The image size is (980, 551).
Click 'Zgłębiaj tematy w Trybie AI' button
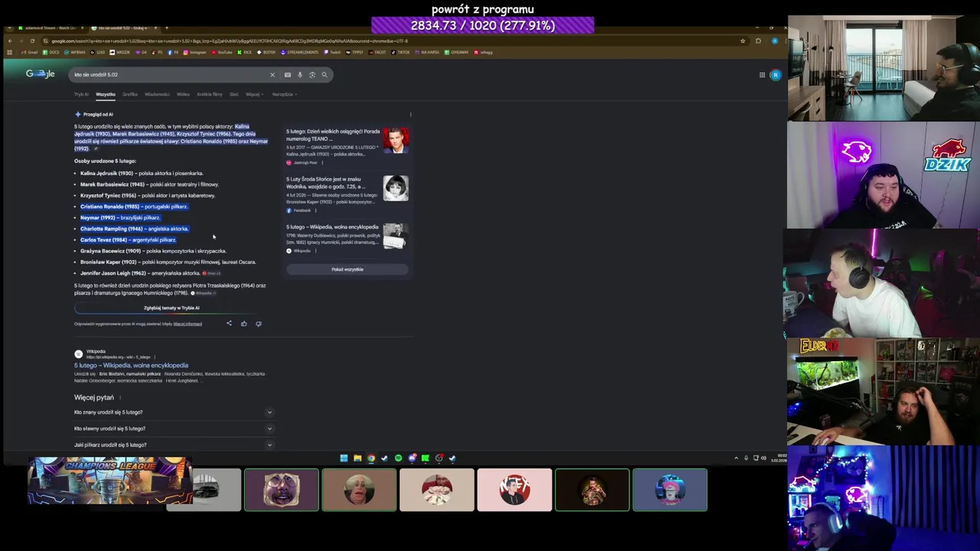pos(171,308)
